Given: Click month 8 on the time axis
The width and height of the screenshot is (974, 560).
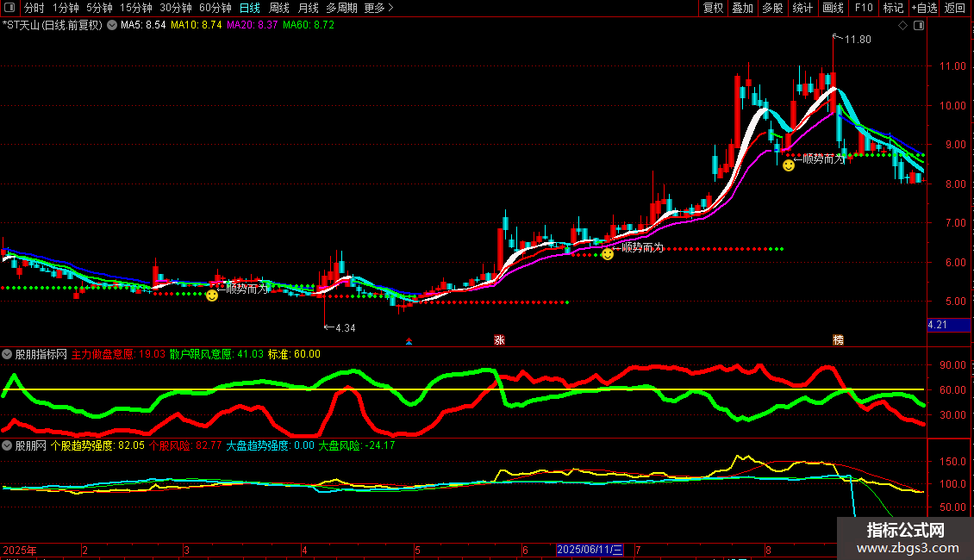Looking at the screenshot, I should coord(768,551).
